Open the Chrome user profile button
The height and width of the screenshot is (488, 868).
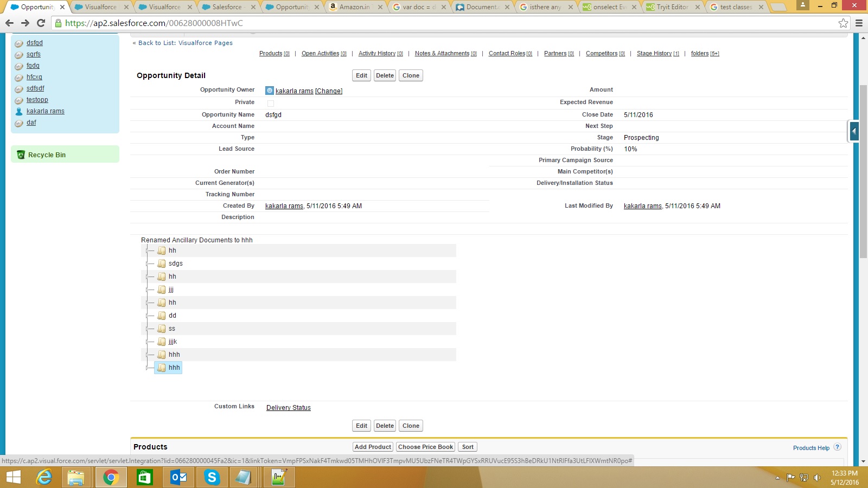pos(803,5)
